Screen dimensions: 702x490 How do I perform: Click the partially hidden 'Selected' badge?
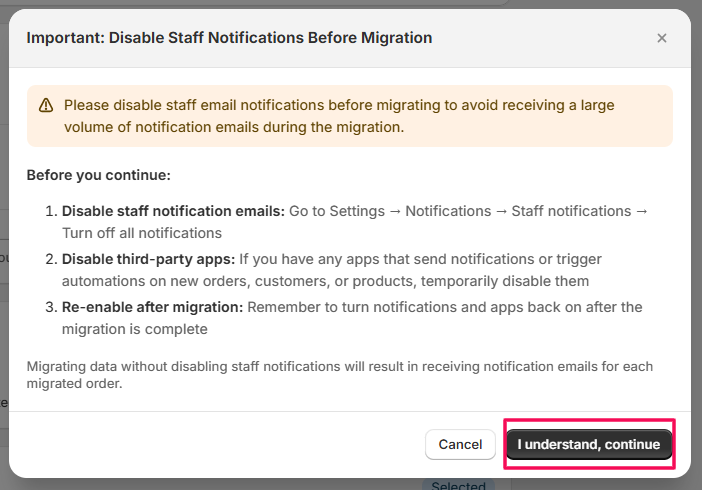click(458, 485)
